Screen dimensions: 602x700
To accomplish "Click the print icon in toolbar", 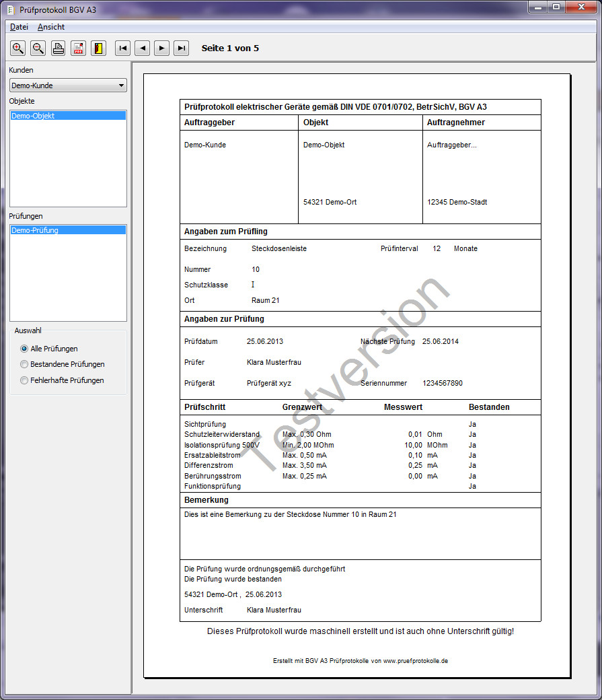I will (59, 48).
